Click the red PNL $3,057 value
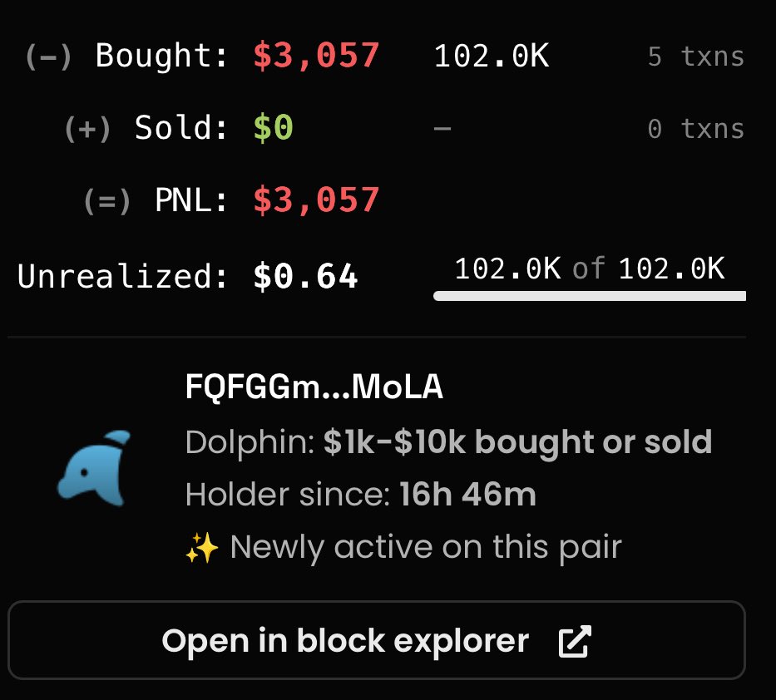 pyautogui.click(x=316, y=200)
